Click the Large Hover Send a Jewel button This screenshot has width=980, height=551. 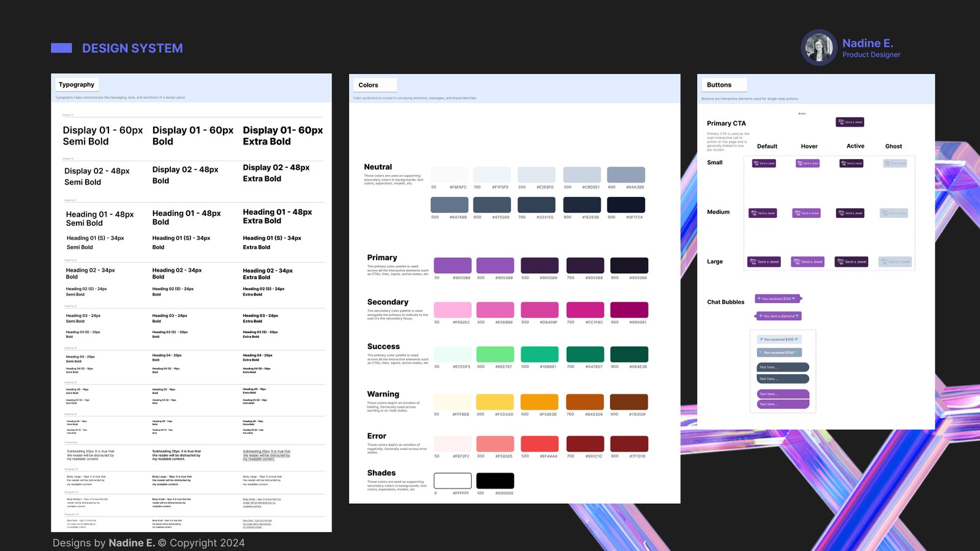[x=807, y=261]
